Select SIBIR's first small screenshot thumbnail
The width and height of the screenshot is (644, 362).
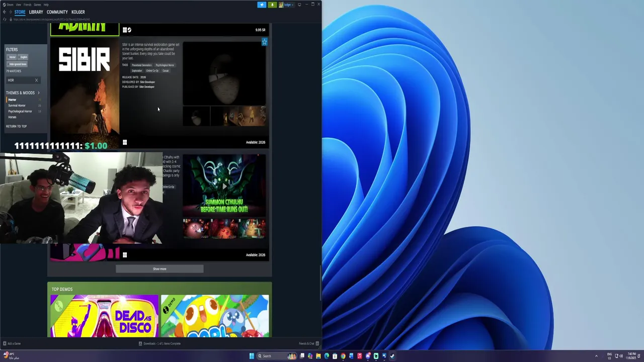(x=196, y=117)
